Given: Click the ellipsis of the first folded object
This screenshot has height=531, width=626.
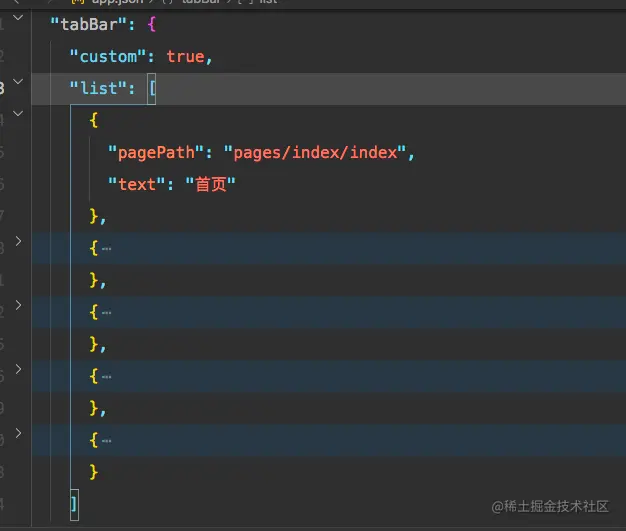Looking at the screenshot, I should (x=107, y=249).
